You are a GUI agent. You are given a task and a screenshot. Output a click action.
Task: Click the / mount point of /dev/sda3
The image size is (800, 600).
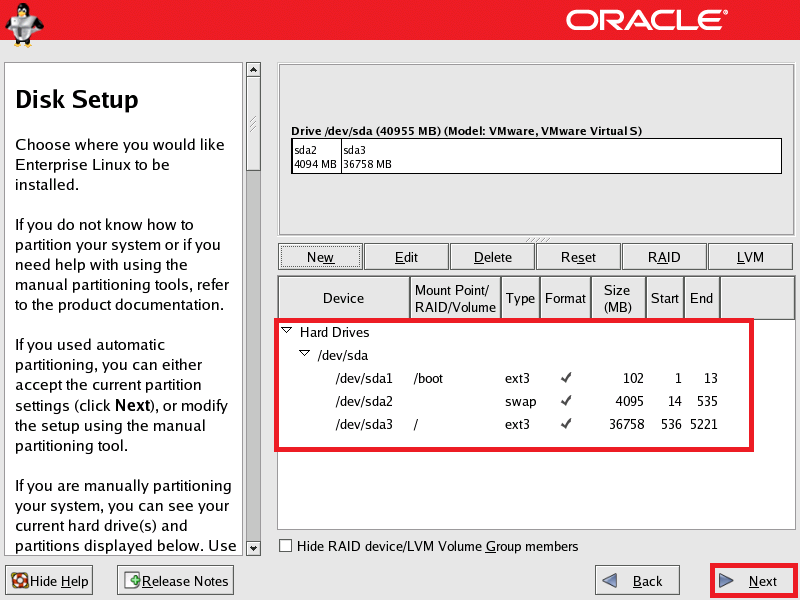[416, 424]
